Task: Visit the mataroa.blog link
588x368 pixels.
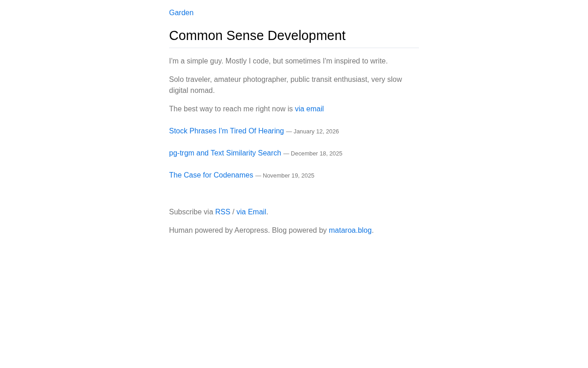Action: coord(350,230)
